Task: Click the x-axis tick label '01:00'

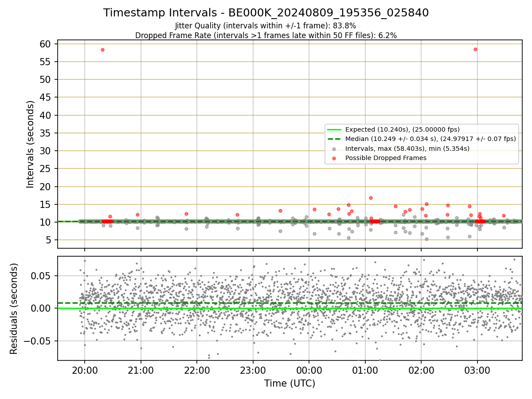Action: pos(365,371)
